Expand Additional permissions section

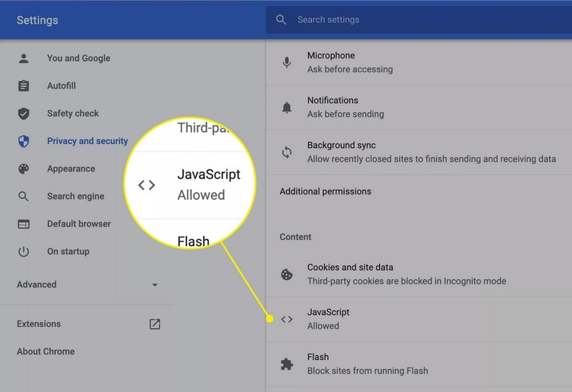(x=419, y=191)
